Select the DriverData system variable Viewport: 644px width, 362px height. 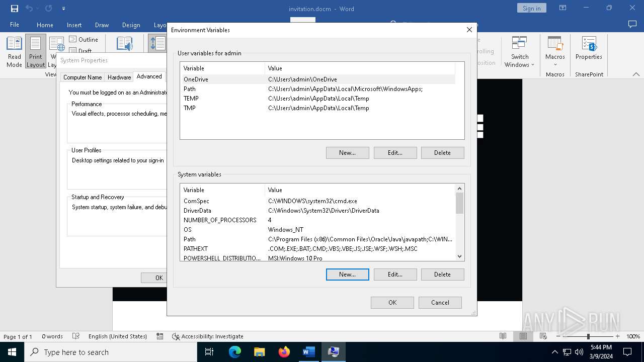(x=317, y=211)
